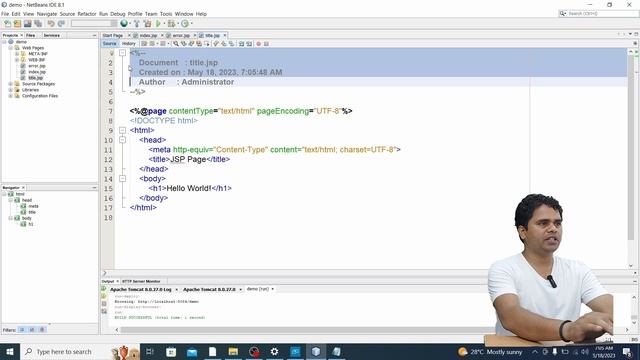
Task: Toggle second Navigator filter button
Action: point(32,329)
